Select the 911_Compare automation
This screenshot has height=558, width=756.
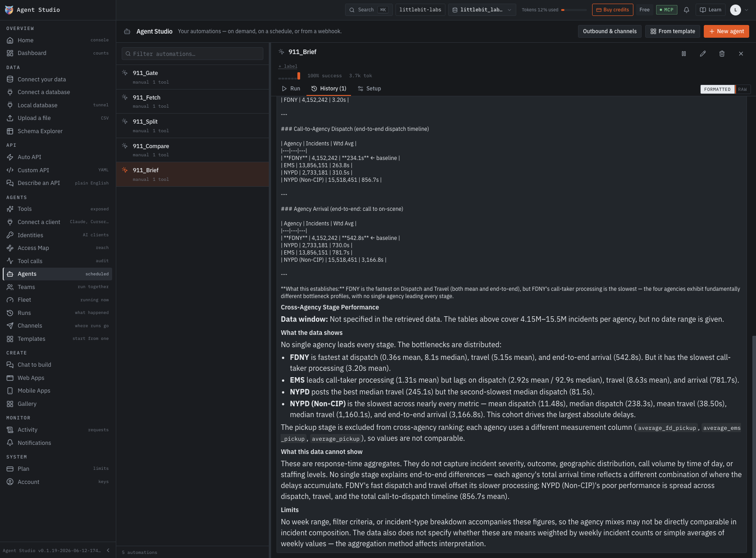pos(193,150)
